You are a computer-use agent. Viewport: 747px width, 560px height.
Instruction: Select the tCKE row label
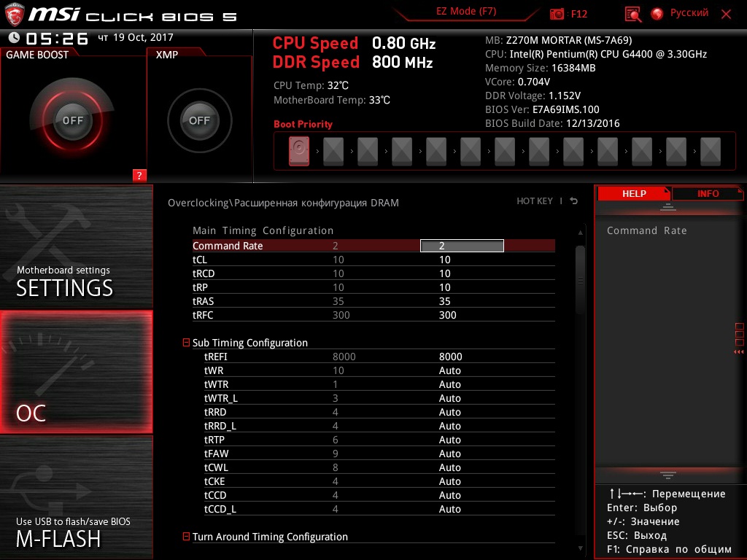(x=214, y=481)
